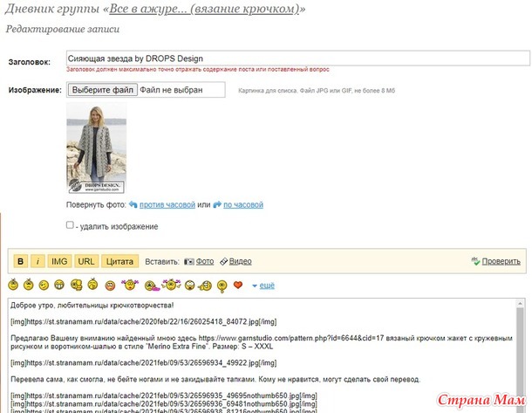Open the group link Все в ажуре
532x413 pixels.
(204, 10)
